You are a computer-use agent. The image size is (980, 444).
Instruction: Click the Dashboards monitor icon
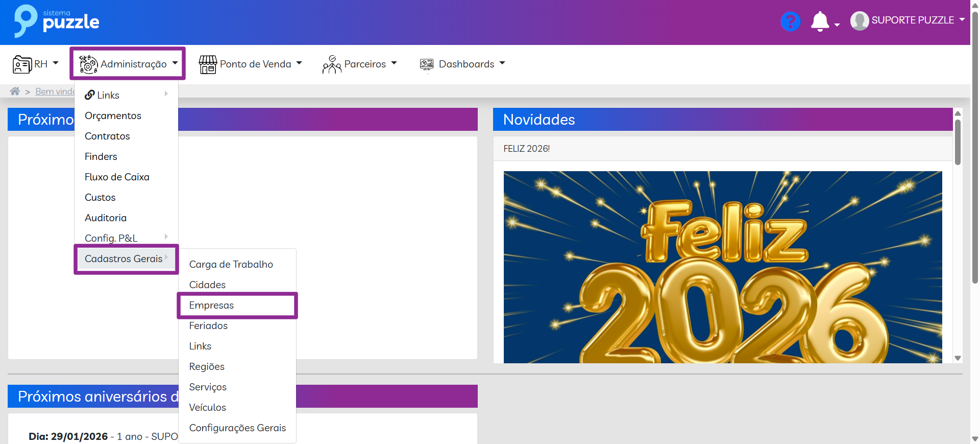427,64
